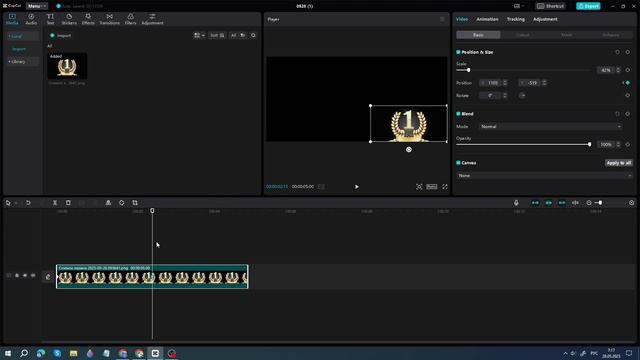Open the Effects panel icon
The width and height of the screenshot is (640, 360).
(x=88, y=19)
